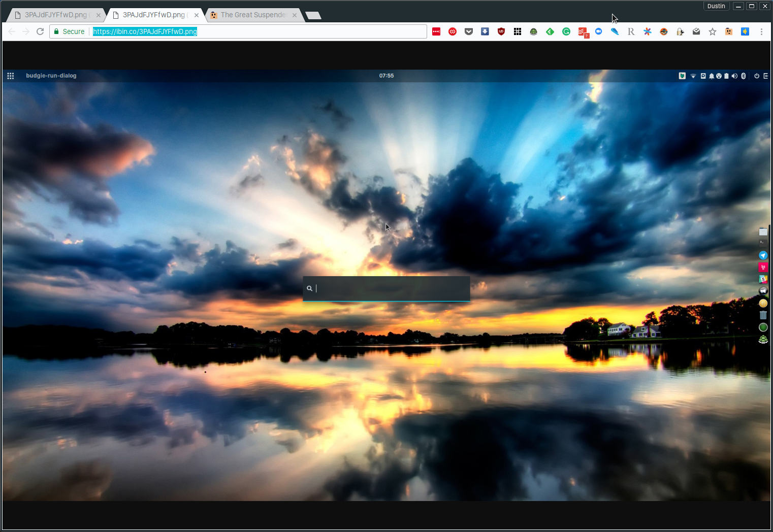
Task: Click the gray R extension icon
Action: coord(631,31)
